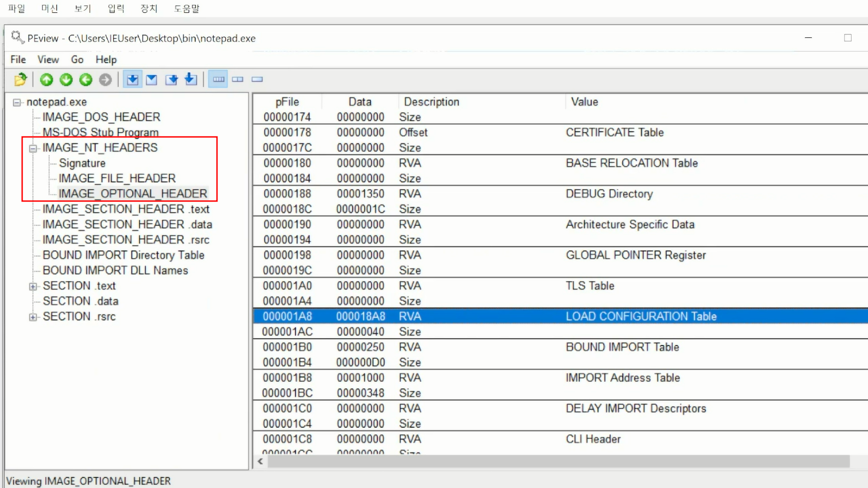
Task: Click the open file folder icon
Action: 20,80
